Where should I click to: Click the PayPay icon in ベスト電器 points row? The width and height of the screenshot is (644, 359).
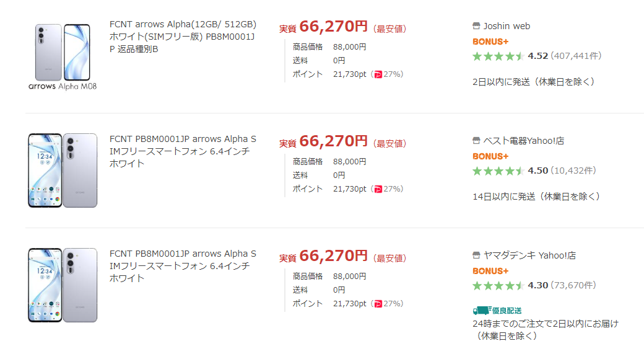(378, 189)
